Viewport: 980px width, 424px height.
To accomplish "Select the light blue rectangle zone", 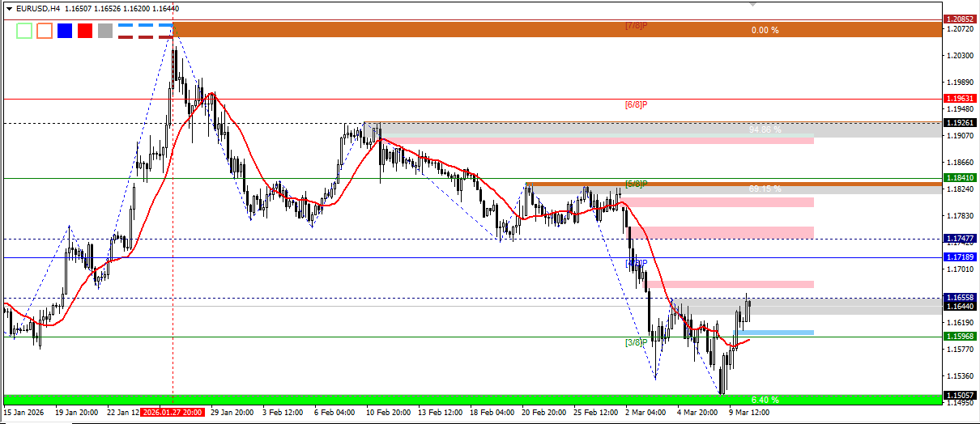I will (x=775, y=333).
